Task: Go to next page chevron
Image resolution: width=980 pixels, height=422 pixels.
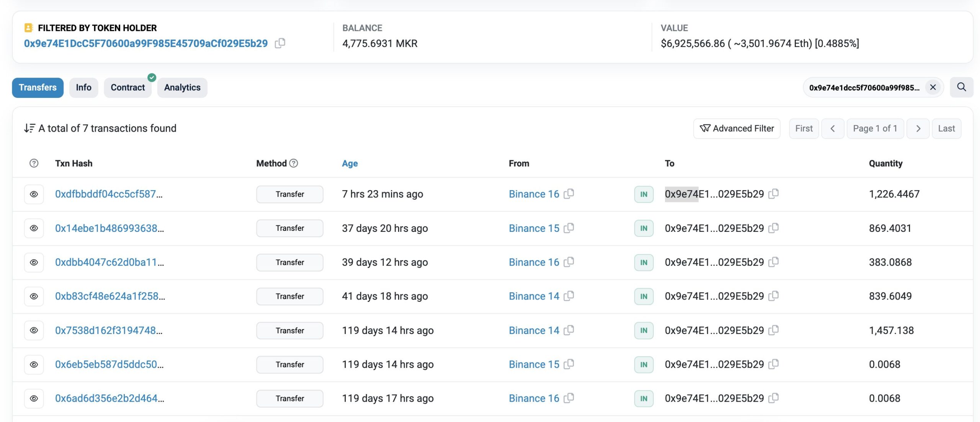Action: pyautogui.click(x=918, y=129)
